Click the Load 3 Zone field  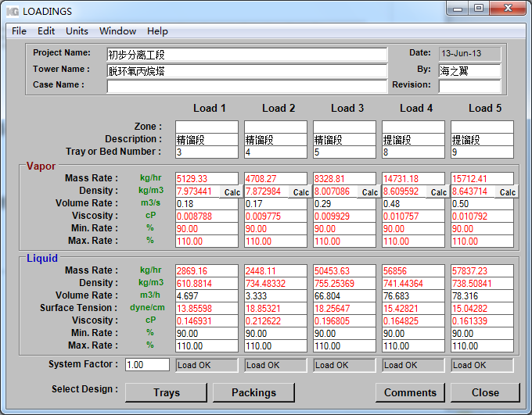tap(345, 127)
